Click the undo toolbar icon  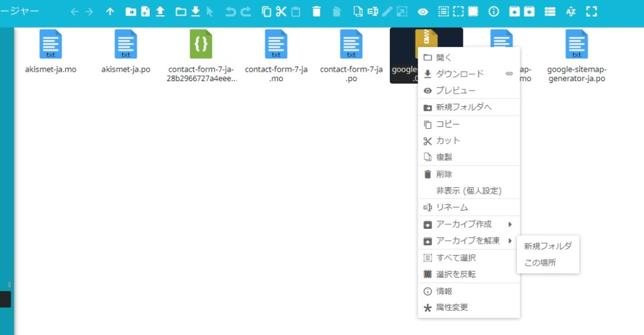coord(231,12)
